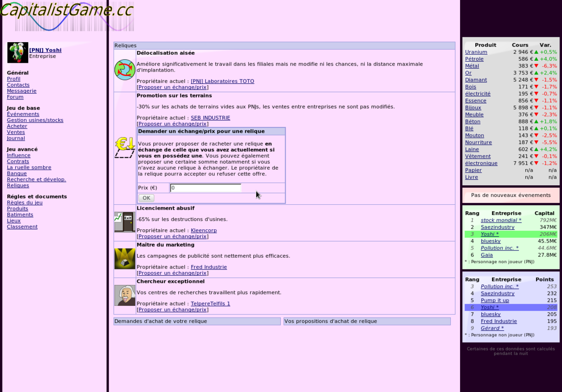The height and width of the screenshot is (392, 562).
Task: Open Diamant product link
Action: click(476, 80)
